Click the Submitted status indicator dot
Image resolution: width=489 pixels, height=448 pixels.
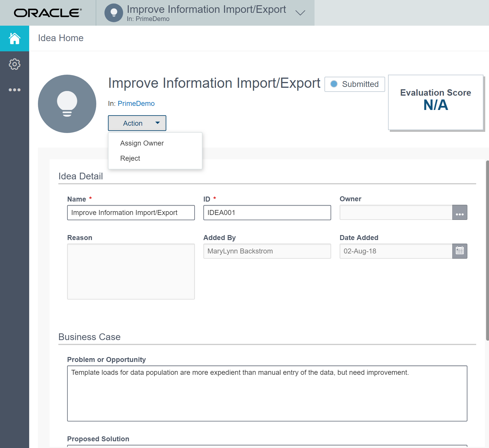pyautogui.click(x=334, y=84)
